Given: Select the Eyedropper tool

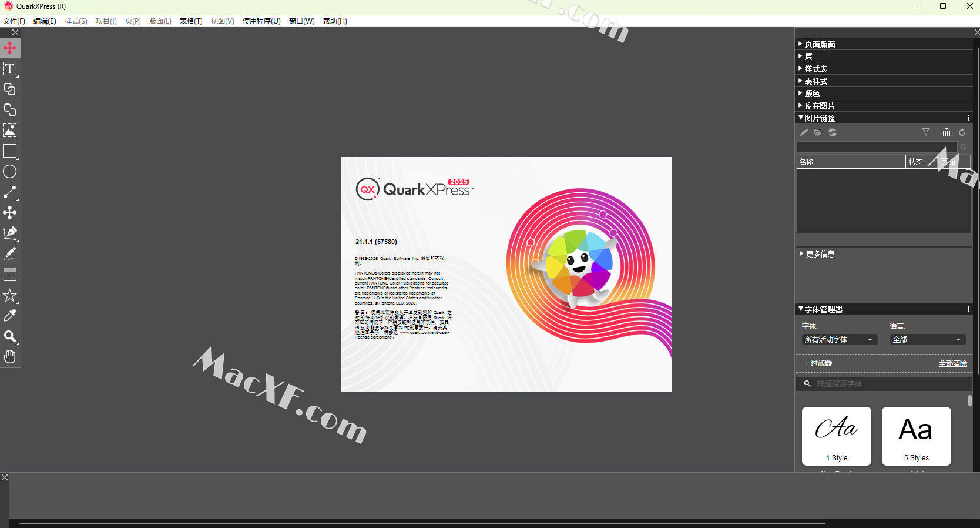Looking at the screenshot, I should pyautogui.click(x=10, y=316).
